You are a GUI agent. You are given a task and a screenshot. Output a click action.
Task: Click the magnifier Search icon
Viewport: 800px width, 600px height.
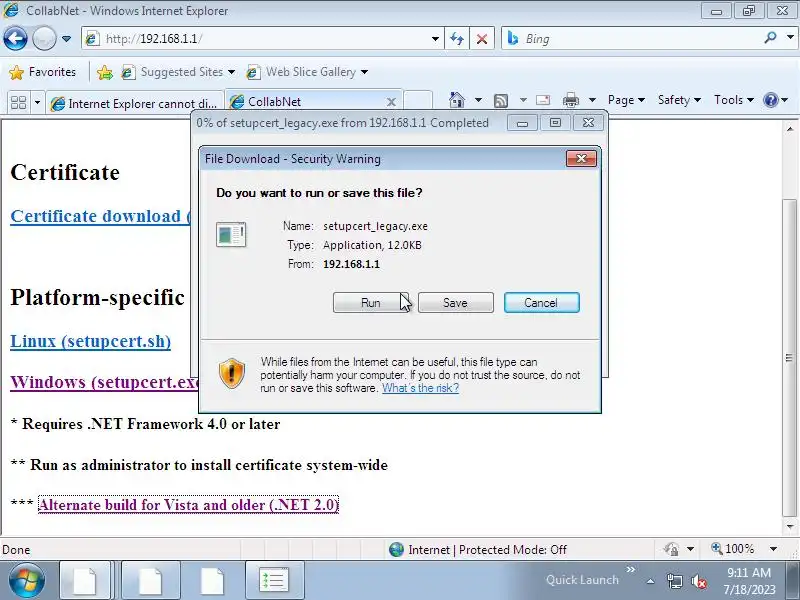tap(770, 38)
